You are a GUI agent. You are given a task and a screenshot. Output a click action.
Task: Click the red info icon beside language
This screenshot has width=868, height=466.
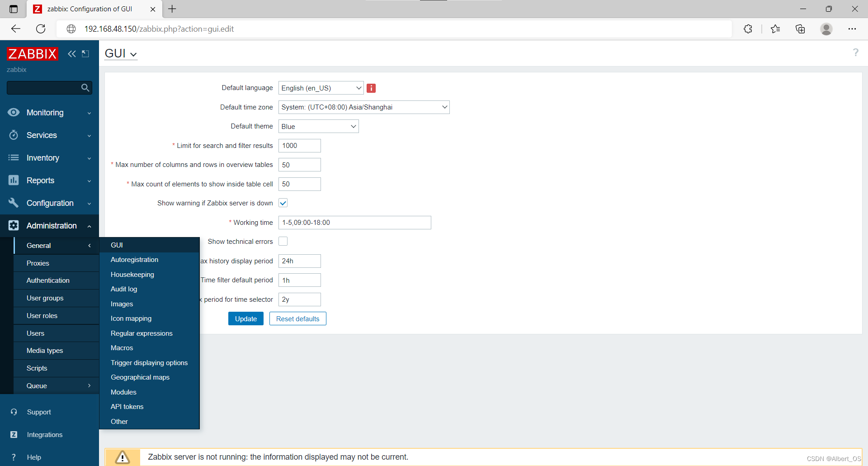click(x=371, y=88)
